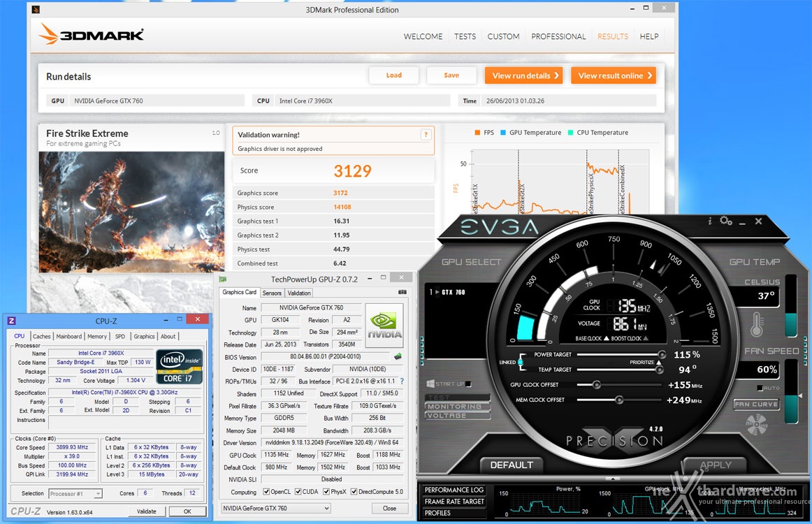
Task: Toggle the OpenCL checkbox in GPU-Z
Action: pos(266,492)
